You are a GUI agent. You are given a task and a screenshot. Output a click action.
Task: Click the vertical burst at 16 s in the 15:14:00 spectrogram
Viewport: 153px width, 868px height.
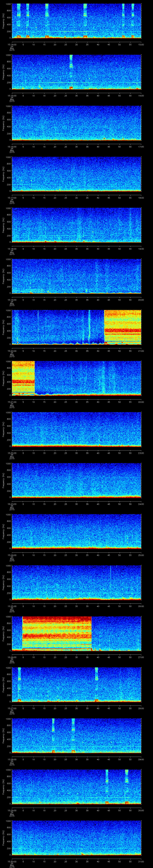click(x=47, y=21)
